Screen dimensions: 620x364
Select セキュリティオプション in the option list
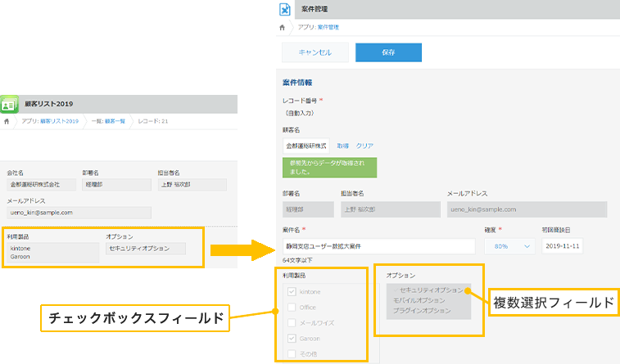click(428, 290)
